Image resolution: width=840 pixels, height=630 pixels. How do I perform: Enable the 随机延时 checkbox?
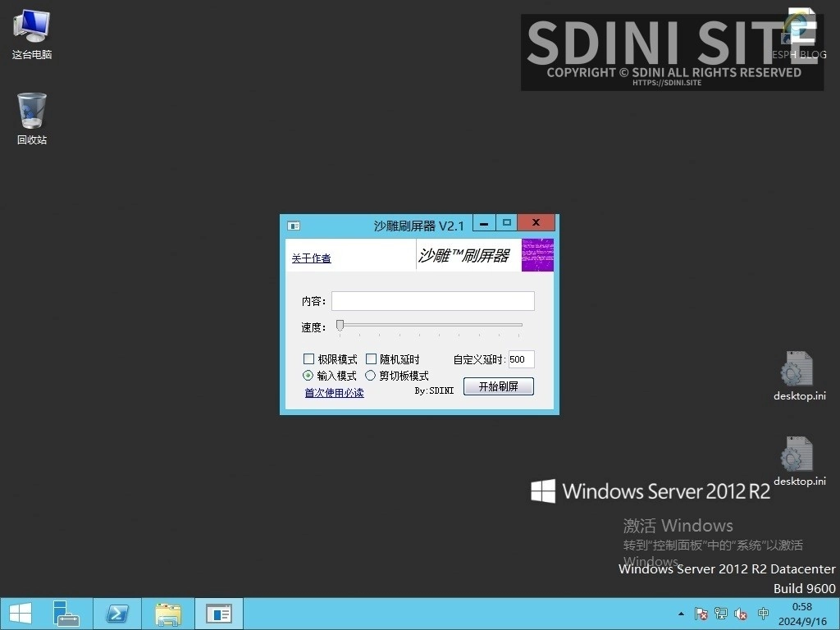point(371,359)
